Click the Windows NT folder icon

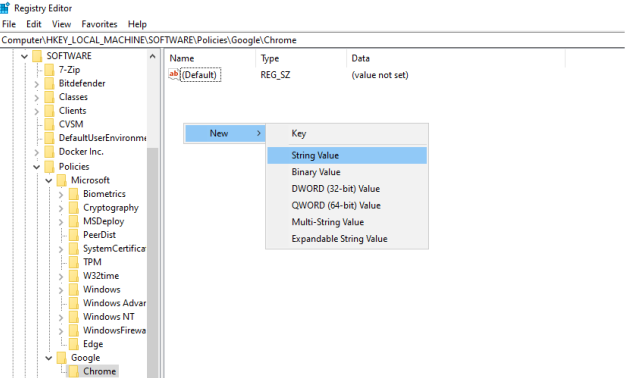(74, 317)
